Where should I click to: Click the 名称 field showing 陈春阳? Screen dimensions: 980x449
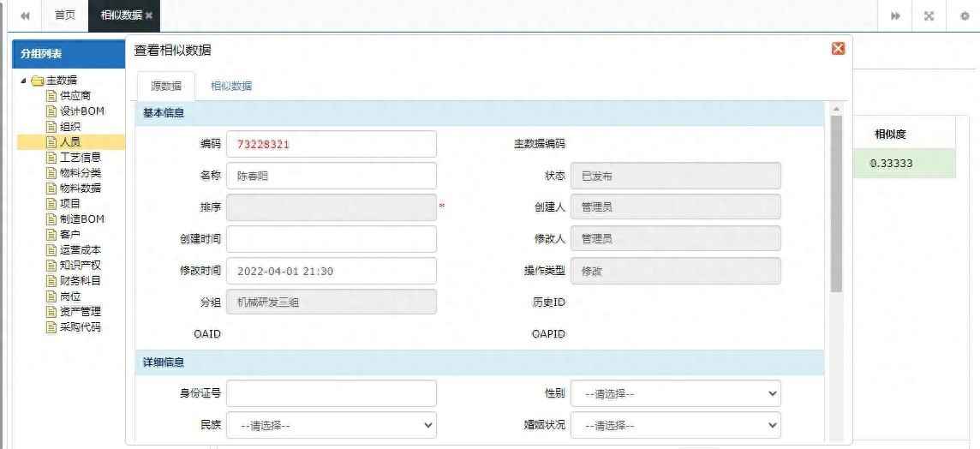[x=332, y=176]
